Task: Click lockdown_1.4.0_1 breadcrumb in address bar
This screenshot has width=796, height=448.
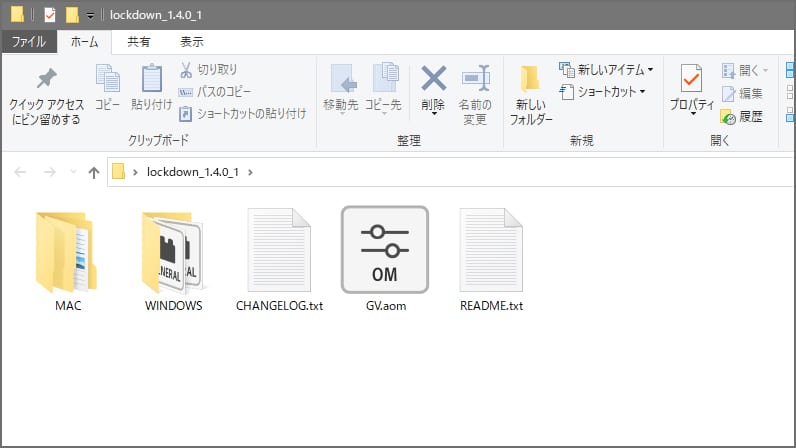Action: point(192,172)
